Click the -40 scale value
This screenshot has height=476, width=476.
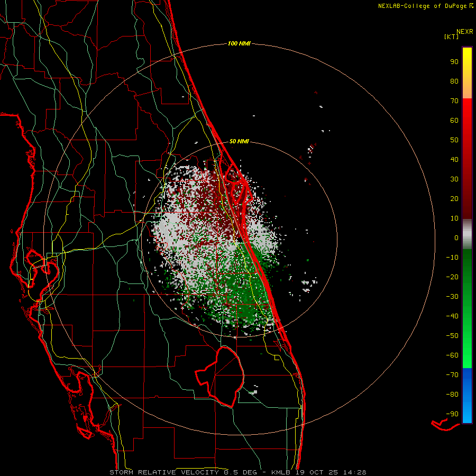click(452, 316)
